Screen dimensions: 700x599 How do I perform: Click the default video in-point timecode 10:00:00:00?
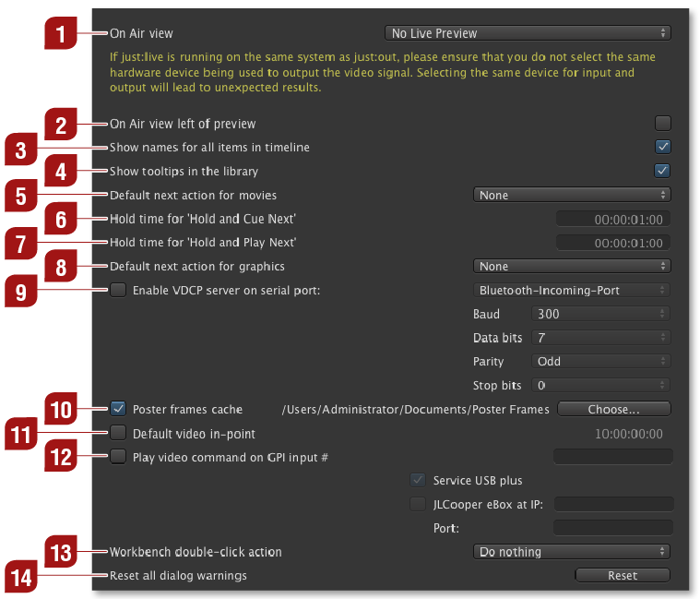[x=629, y=434]
